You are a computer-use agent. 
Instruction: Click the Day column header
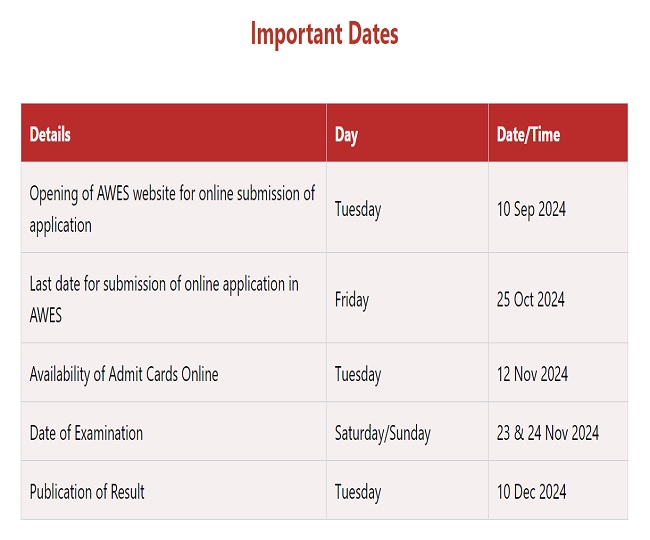(346, 134)
